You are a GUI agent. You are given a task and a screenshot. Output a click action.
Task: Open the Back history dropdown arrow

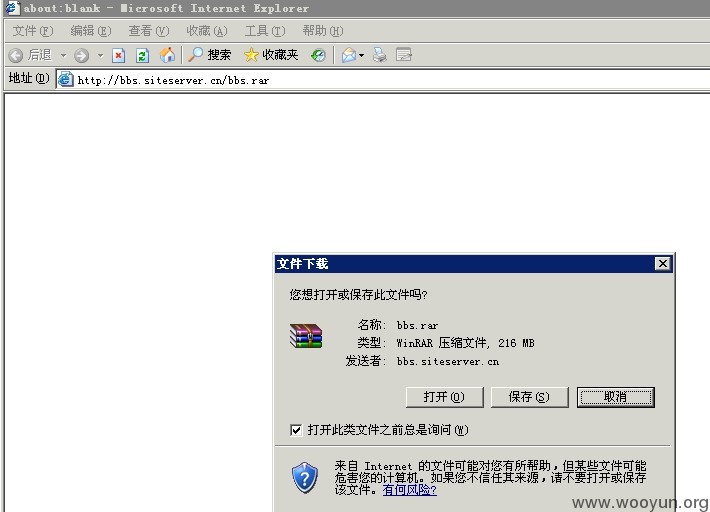pos(63,56)
